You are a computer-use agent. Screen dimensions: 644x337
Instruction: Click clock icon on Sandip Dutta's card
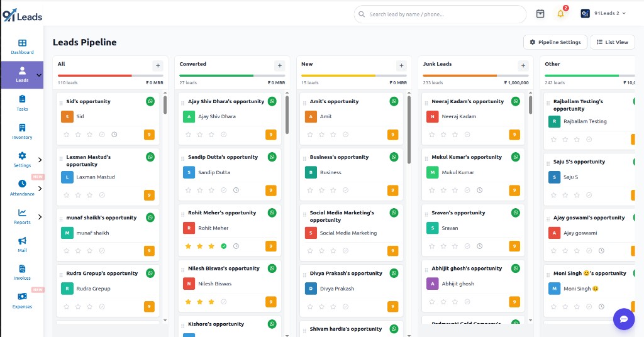(x=236, y=190)
